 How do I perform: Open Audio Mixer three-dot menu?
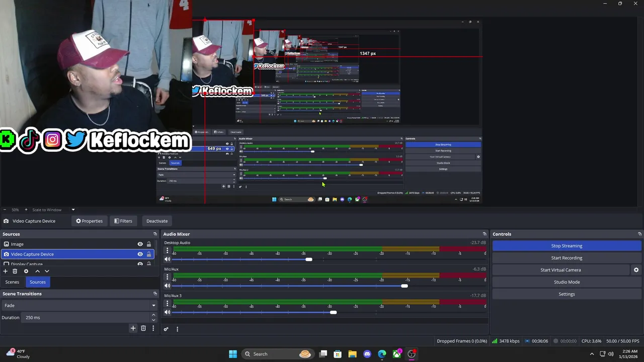pyautogui.click(x=177, y=329)
